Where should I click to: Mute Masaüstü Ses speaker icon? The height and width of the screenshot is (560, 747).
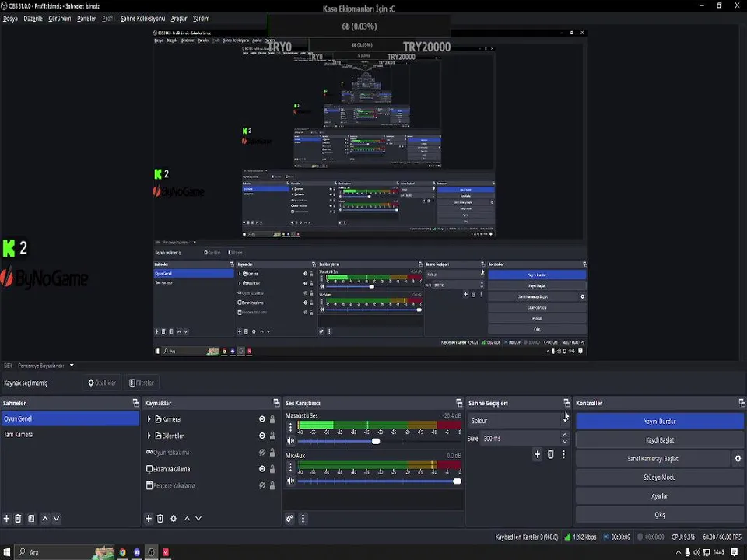pos(290,441)
